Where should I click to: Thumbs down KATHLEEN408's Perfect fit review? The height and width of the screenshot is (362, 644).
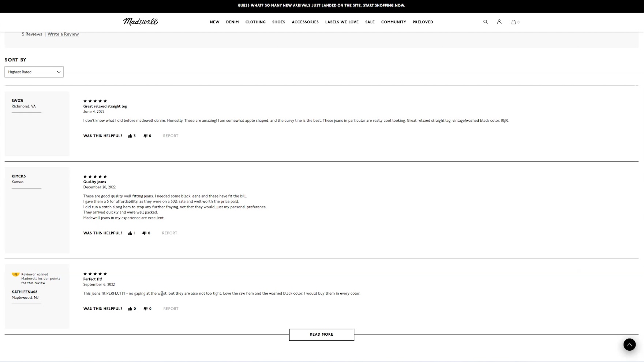tap(145, 309)
